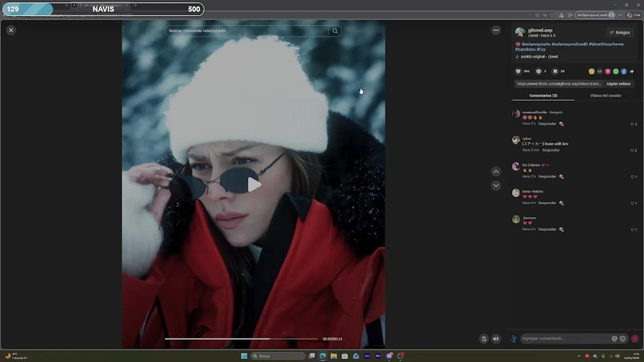Seek along the video progress bar
Screen dimensions: 644x362
[242, 339]
